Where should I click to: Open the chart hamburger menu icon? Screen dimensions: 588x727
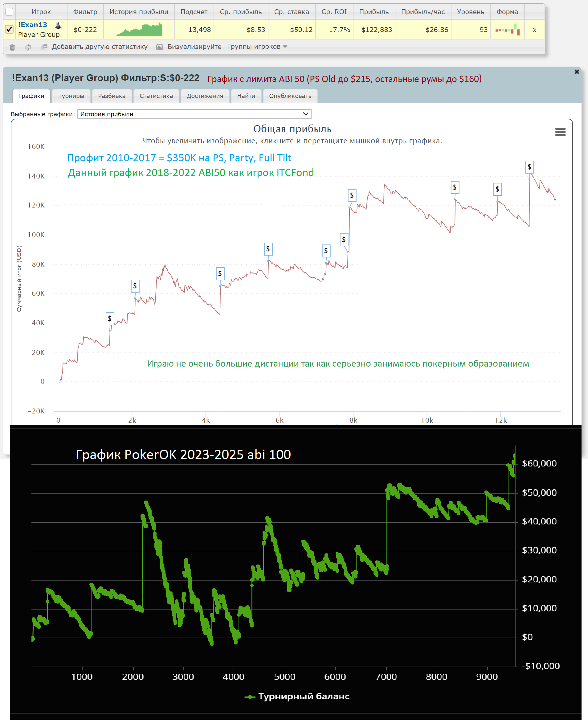click(x=560, y=132)
